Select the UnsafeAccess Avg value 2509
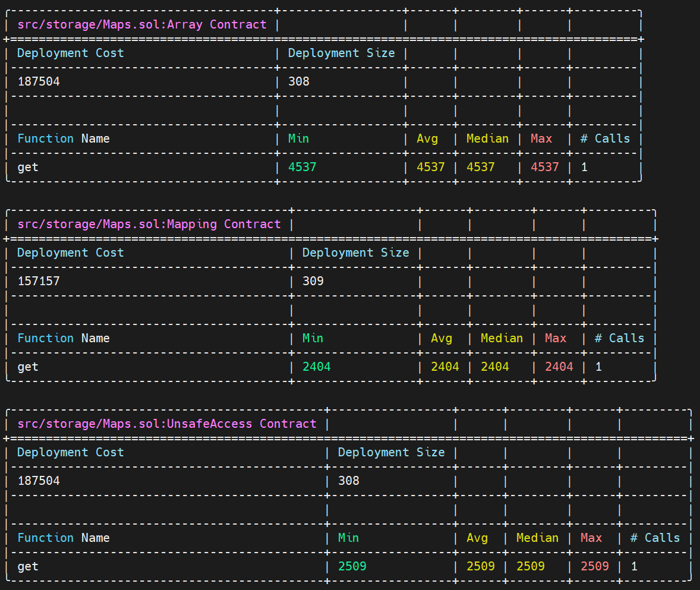 click(481, 566)
